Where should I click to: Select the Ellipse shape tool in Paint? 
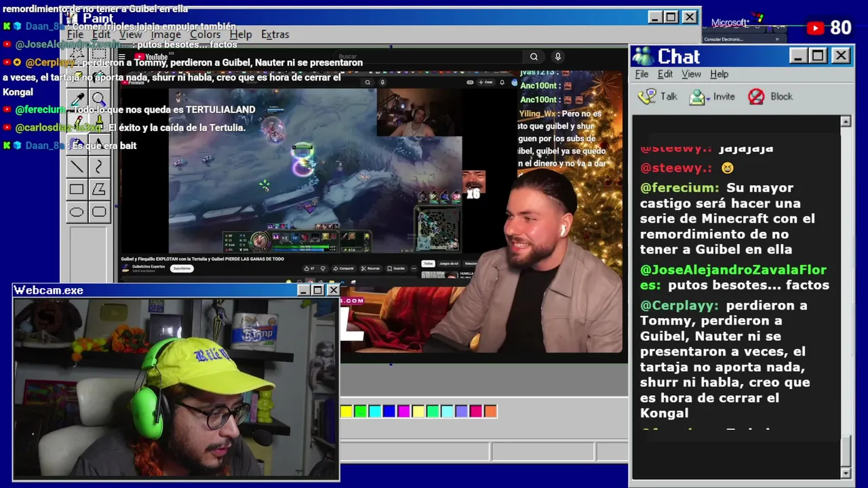click(x=77, y=212)
